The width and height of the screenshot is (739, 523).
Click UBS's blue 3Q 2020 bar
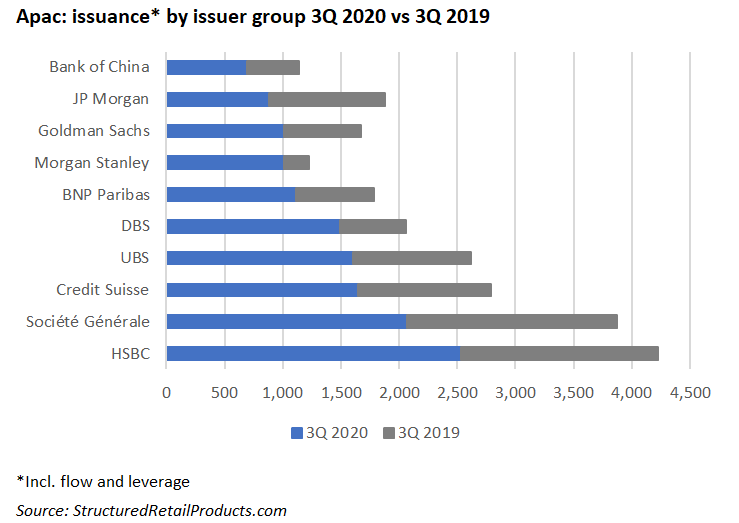[x=259, y=258]
